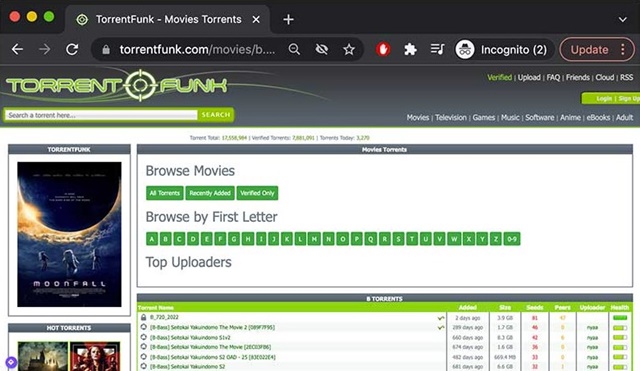Open the media control playlist icon
The image size is (640, 371).
438,50
